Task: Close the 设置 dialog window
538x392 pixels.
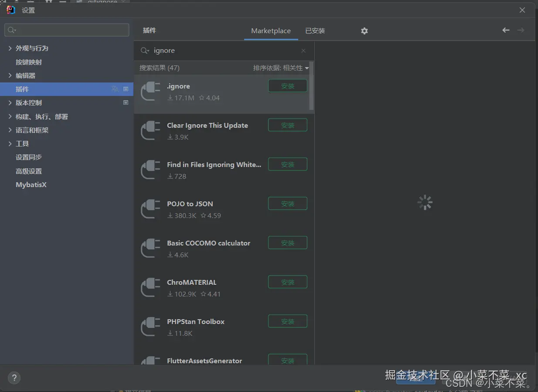Action: pyautogui.click(x=522, y=10)
